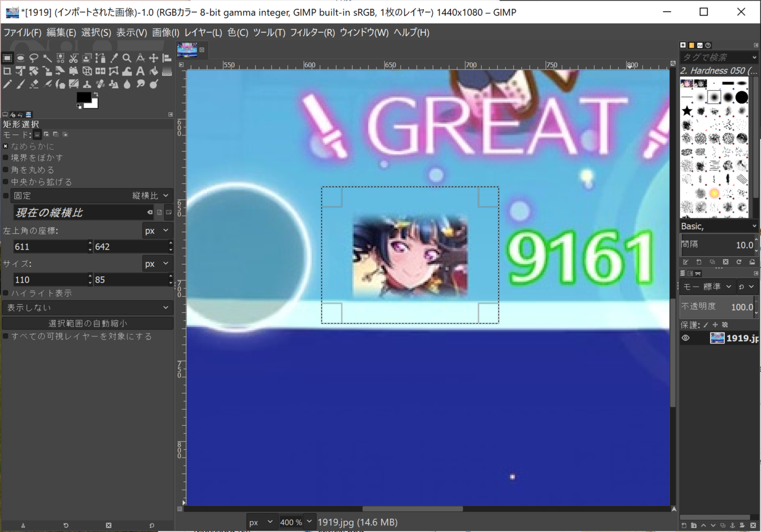The height and width of the screenshot is (532, 761).
Task: Select the Text tool
Action: [140, 71]
